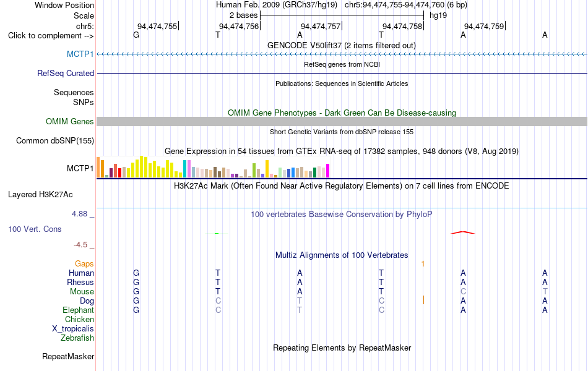
Task: Click the -4.5 PhyloP lower scale value
Action: (80, 245)
